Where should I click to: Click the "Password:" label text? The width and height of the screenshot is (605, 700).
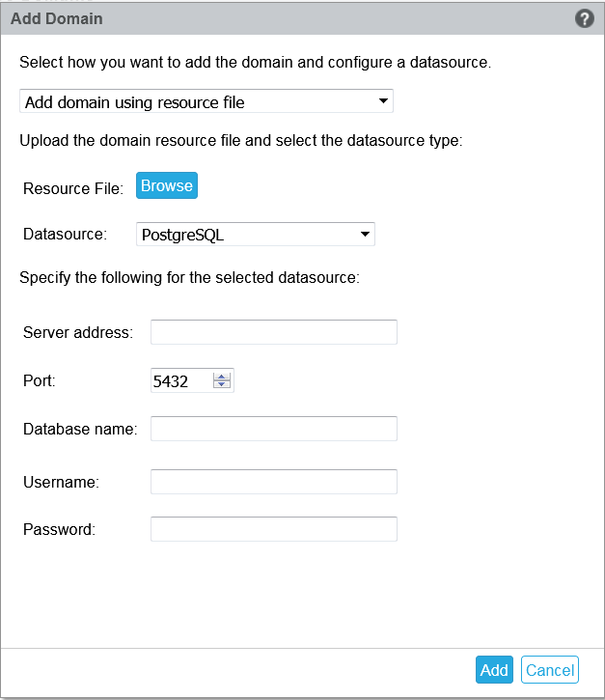pos(60,529)
